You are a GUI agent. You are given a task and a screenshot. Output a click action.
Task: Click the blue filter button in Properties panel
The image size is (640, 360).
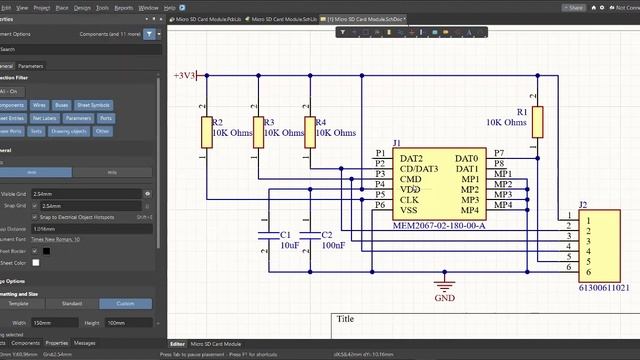149,34
